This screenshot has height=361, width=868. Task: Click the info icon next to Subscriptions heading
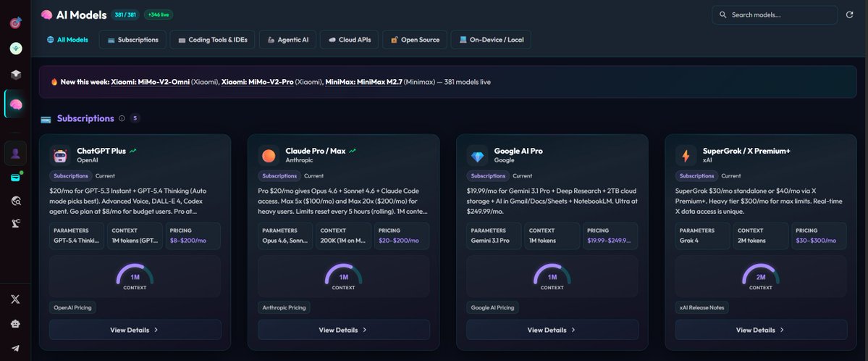tap(122, 118)
